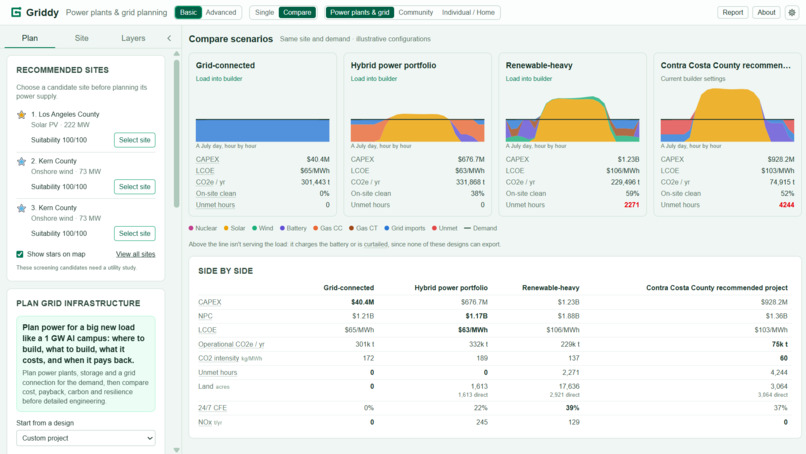Image resolution: width=806 pixels, height=454 pixels.
Task: Click the Demand legend line marker
Action: click(x=467, y=228)
